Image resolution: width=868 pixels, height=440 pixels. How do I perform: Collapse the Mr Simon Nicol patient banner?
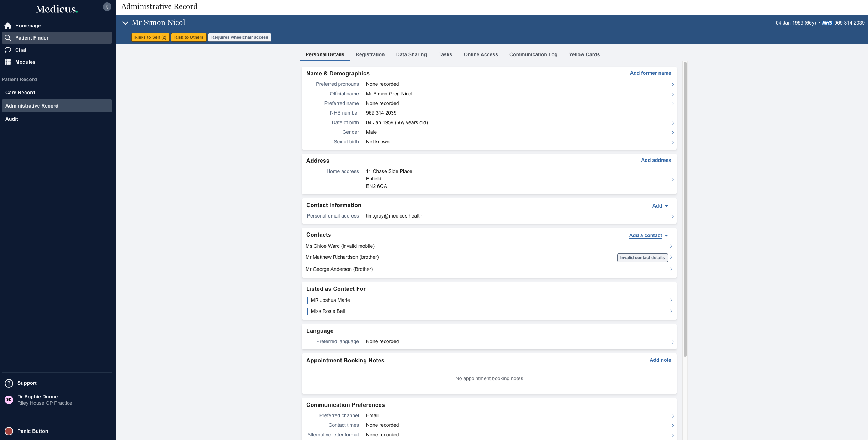(125, 22)
